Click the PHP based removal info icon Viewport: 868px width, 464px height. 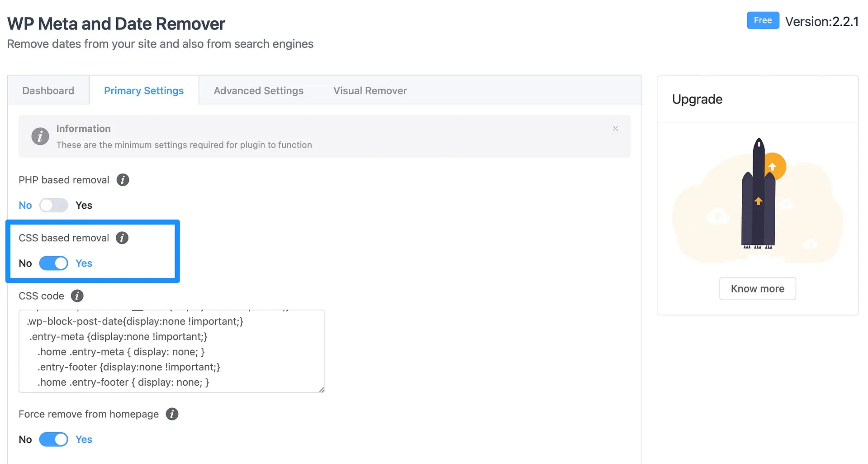[x=122, y=180]
